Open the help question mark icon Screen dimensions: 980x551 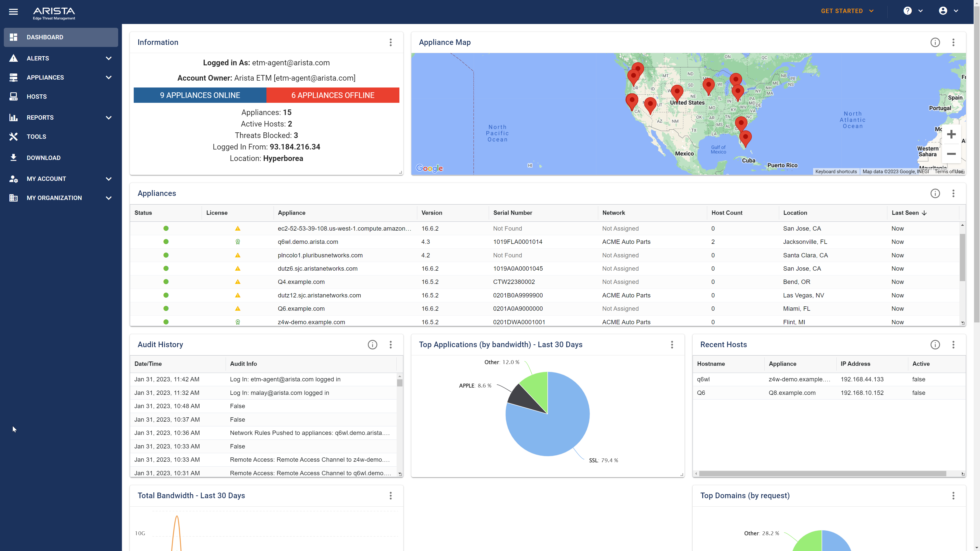point(908,11)
